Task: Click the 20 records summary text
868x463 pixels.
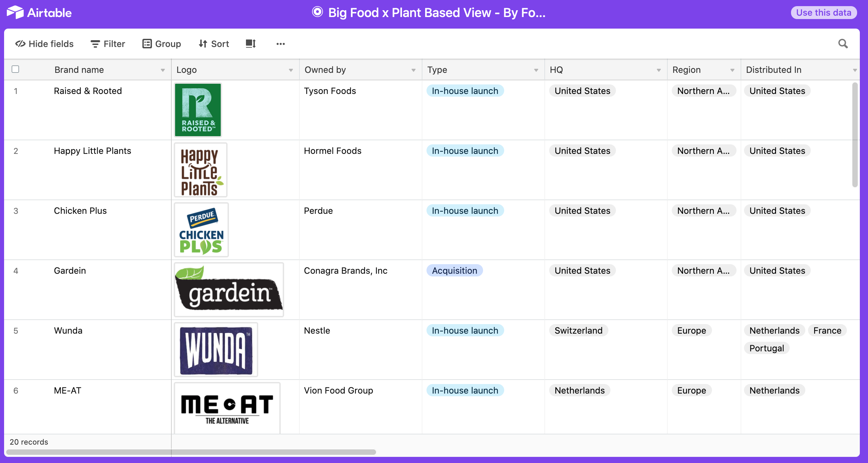Action: pyautogui.click(x=29, y=442)
